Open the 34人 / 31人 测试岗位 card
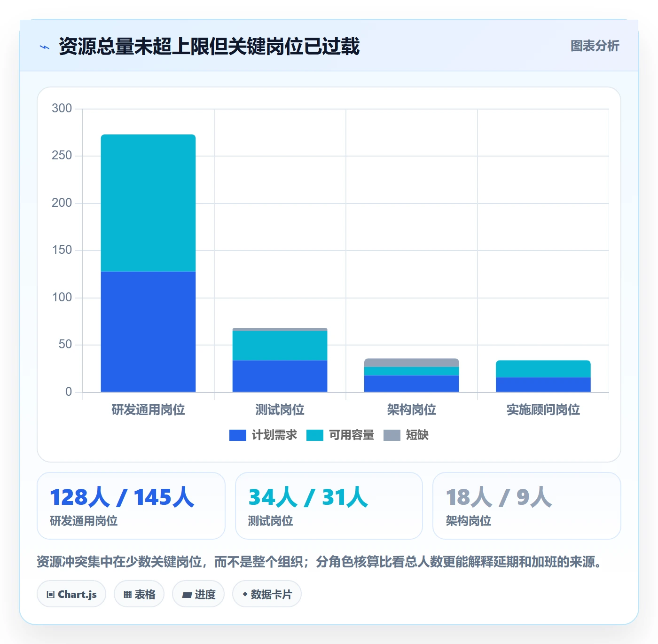The image size is (658, 644). tap(329, 506)
